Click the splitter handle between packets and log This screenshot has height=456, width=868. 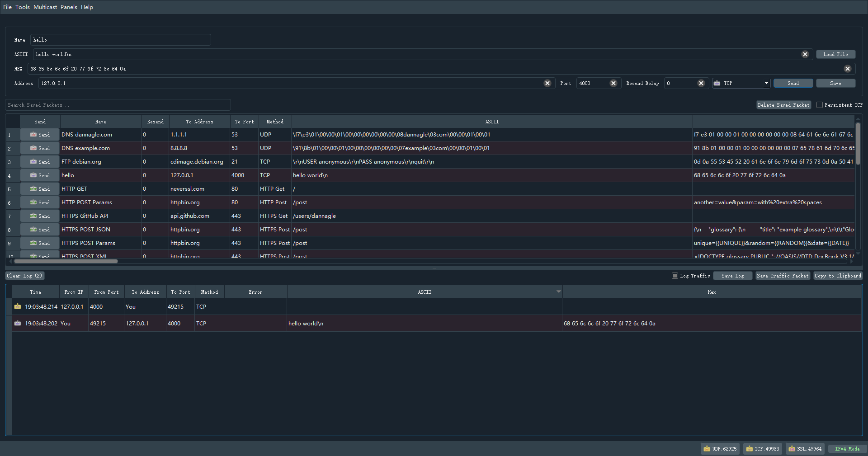click(434, 268)
